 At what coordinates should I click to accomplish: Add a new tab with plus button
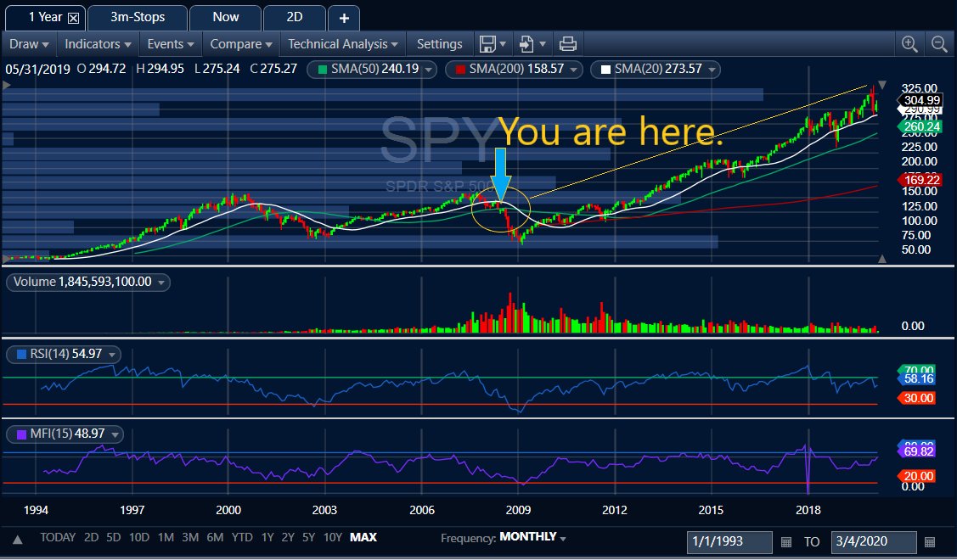point(344,19)
